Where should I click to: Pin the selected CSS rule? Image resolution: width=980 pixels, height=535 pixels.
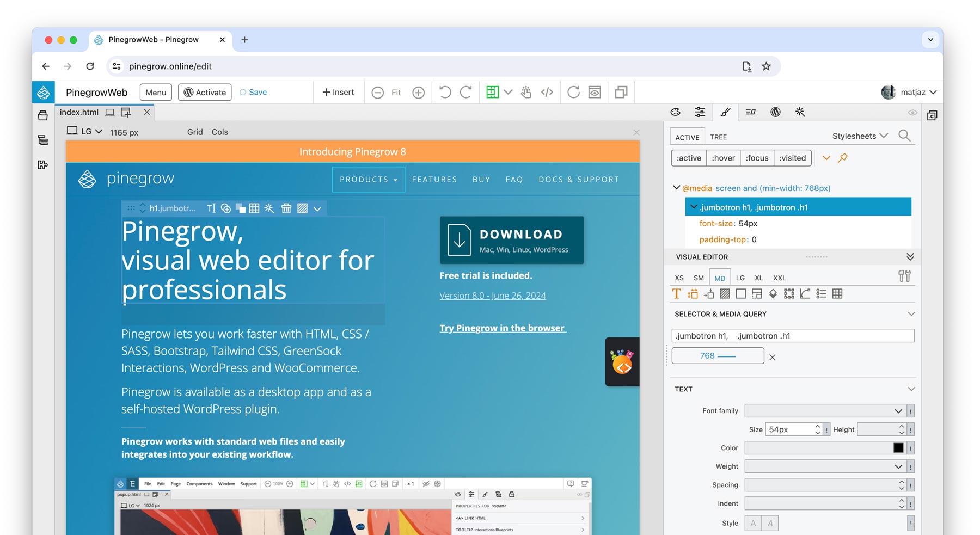[843, 158]
